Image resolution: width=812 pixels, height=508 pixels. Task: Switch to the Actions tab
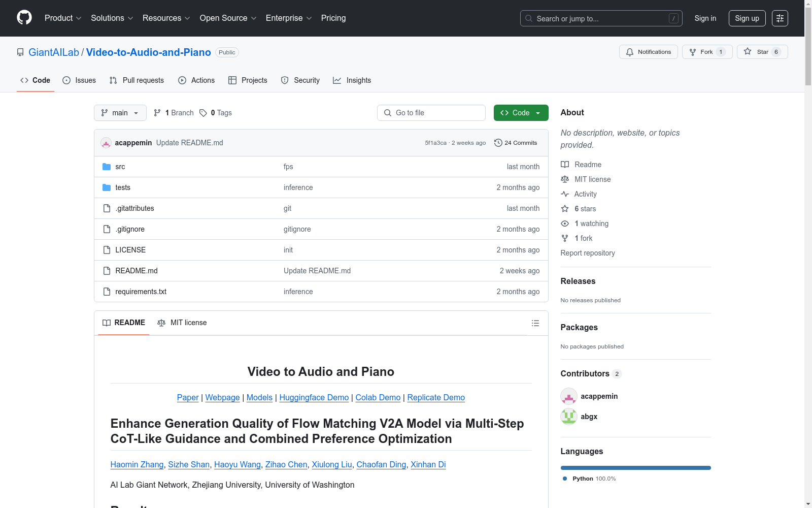pos(196,80)
